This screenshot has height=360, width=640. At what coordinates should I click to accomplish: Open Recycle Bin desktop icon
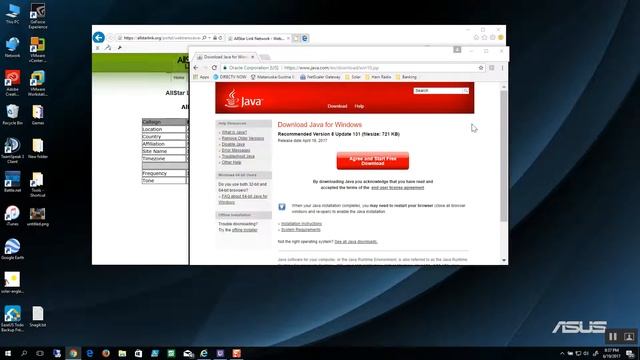click(x=12, y=115)
